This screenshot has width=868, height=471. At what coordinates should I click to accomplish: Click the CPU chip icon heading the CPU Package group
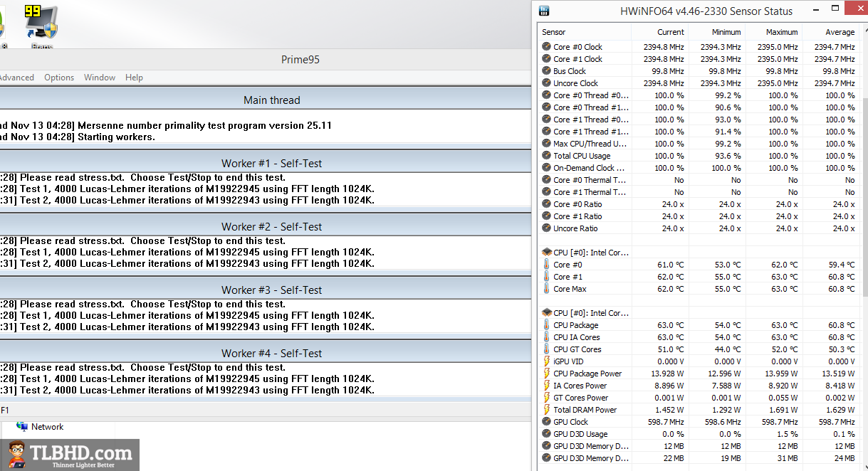tap(546, 313)
